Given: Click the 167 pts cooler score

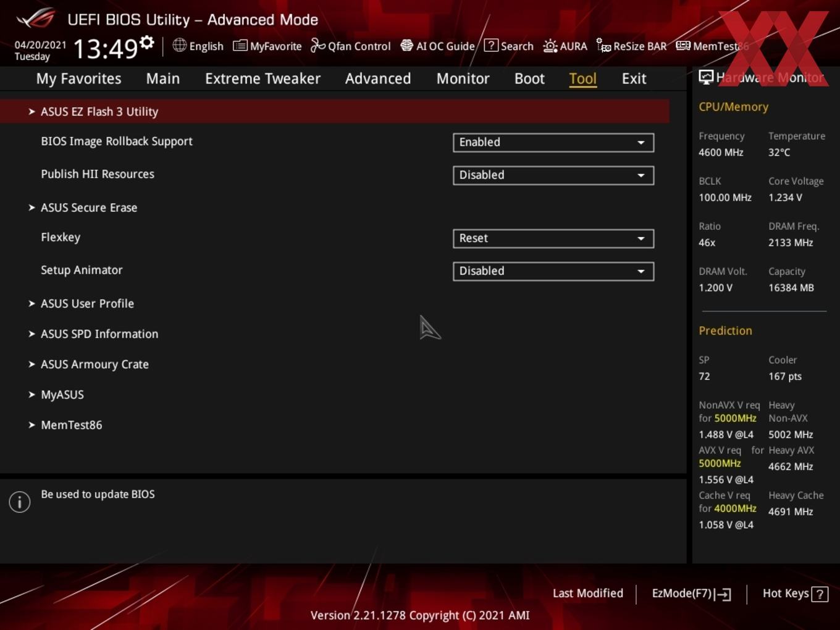Looking at the screenshot, I should click(x=785, y=376).
